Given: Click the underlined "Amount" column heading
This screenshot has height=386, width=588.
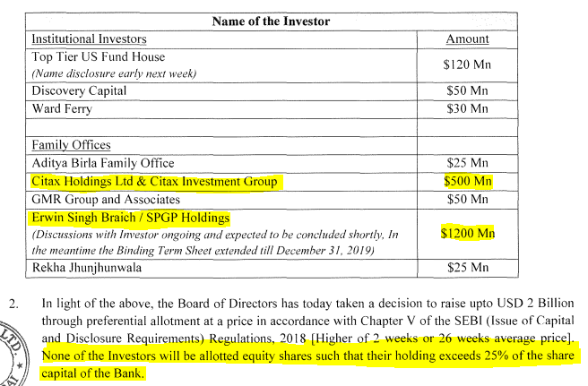Looking at the screenshot, I should 467,39.
